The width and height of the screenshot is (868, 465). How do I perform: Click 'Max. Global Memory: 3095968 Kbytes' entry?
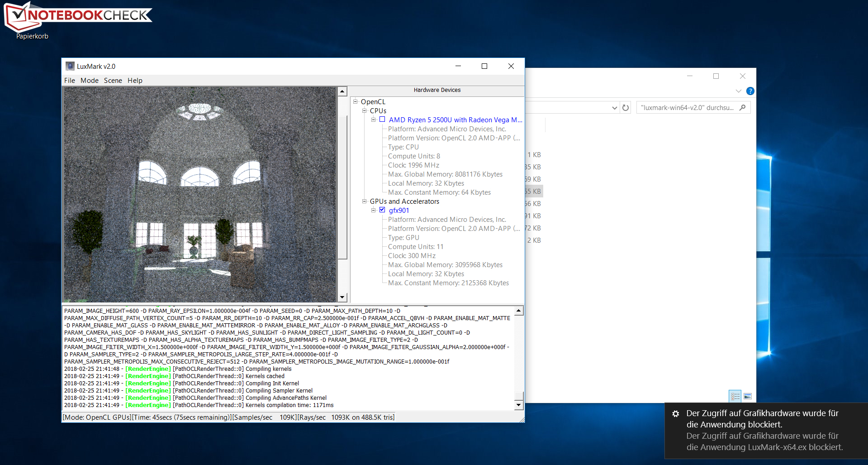[x=445, y=265]
